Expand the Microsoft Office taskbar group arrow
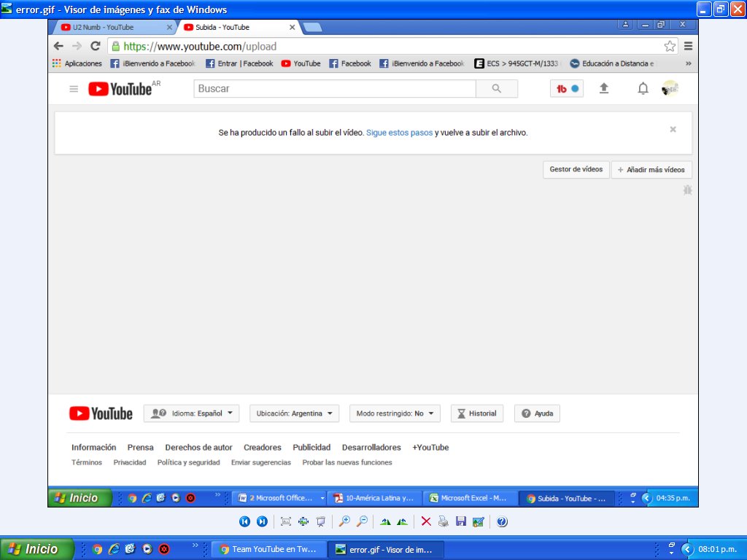The height and width of the screenshot is (560, 747). [x=322, y=498]
